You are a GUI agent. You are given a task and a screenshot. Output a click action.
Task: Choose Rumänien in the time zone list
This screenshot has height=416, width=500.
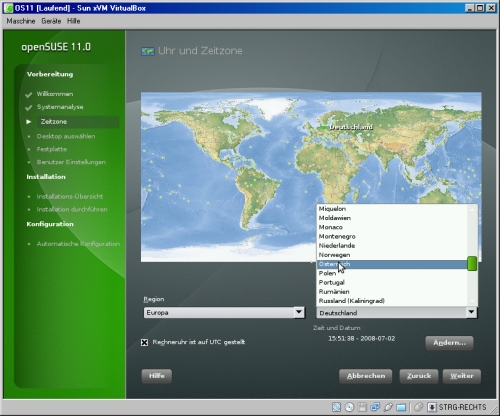[392, 292]
